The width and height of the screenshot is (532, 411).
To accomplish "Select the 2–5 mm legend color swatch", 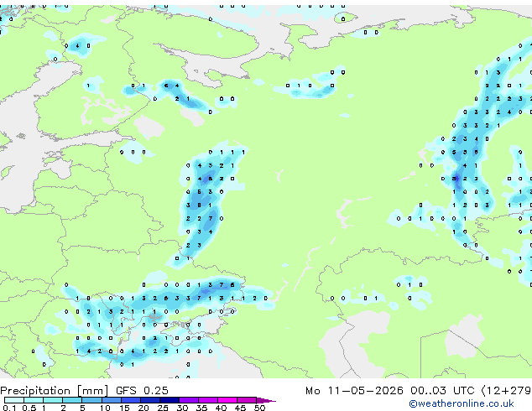I will (x=72, y=400).
